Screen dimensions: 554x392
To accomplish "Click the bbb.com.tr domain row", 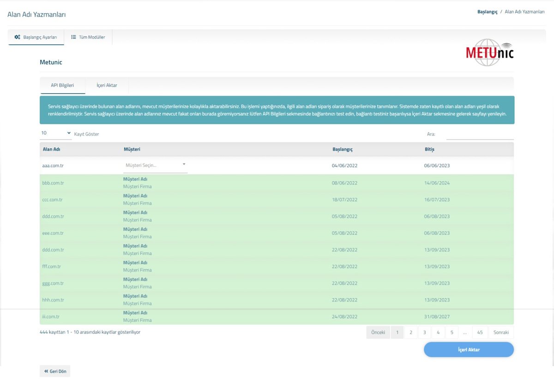I will coord(53,183).
